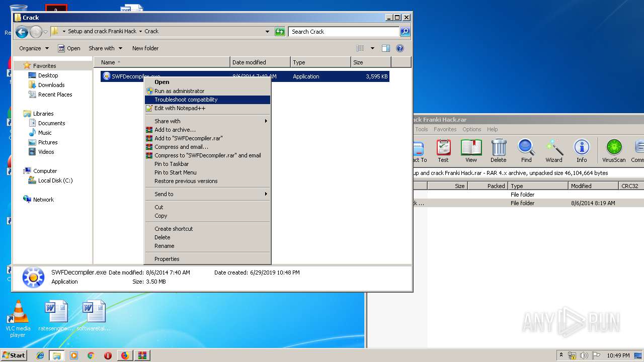Open VLC media player desktop icon

[x=18, y=319]
